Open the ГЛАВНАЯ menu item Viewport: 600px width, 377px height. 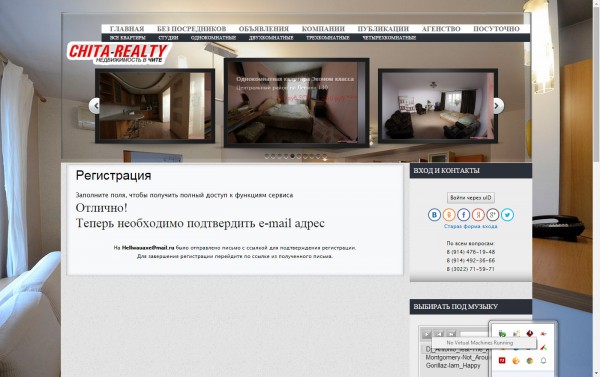coord(127,29)
